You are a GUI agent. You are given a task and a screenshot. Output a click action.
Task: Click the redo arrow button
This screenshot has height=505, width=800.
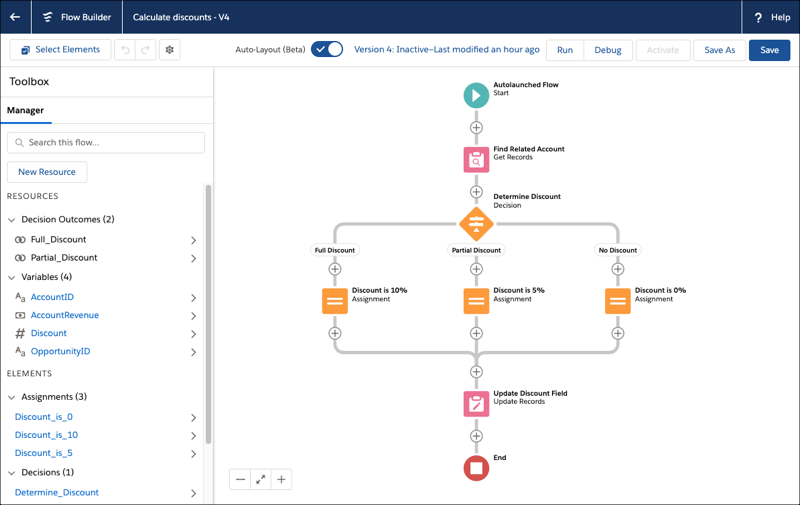pyautogui.click(x=145, y=49)
